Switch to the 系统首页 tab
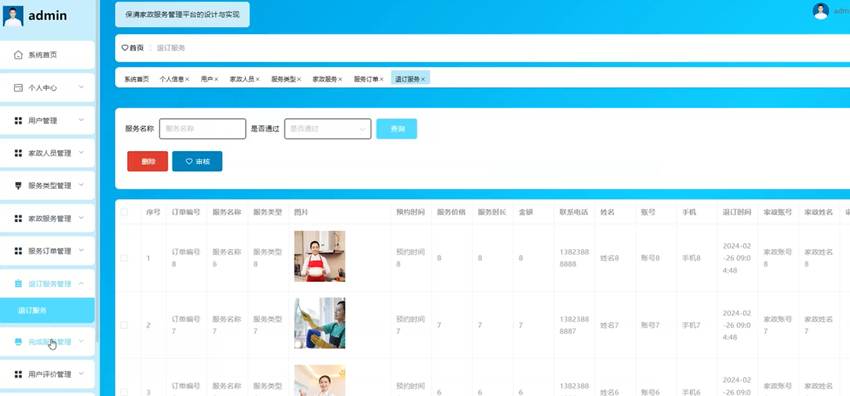The image size is (850, 396). 137,79
